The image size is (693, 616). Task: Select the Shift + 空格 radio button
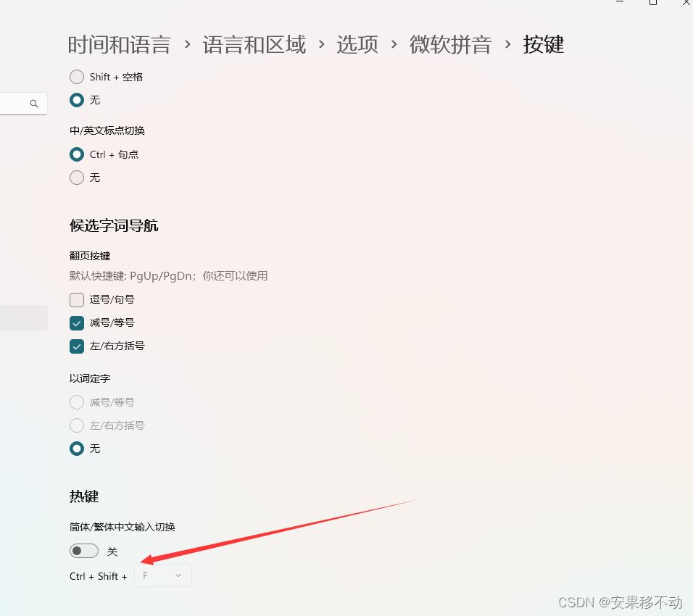[x=77, y=77]
